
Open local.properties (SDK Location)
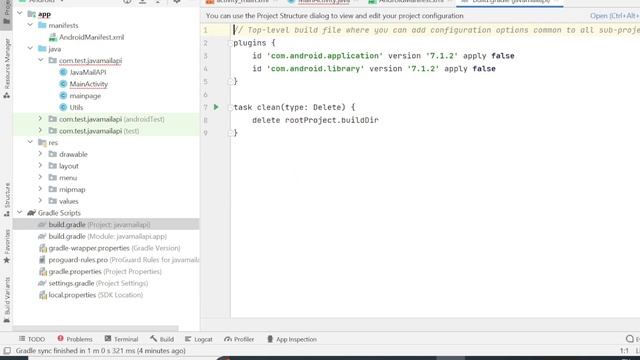pos(96,295)
